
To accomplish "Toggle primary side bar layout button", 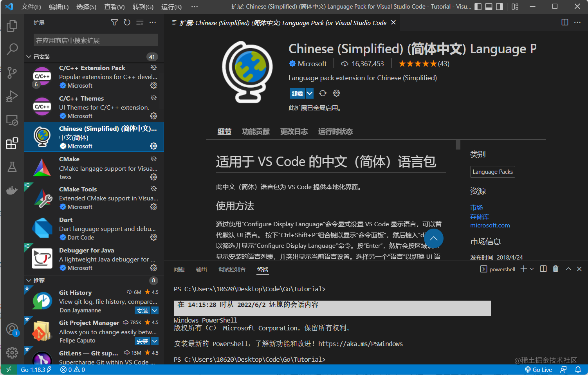I will (478, 7).
